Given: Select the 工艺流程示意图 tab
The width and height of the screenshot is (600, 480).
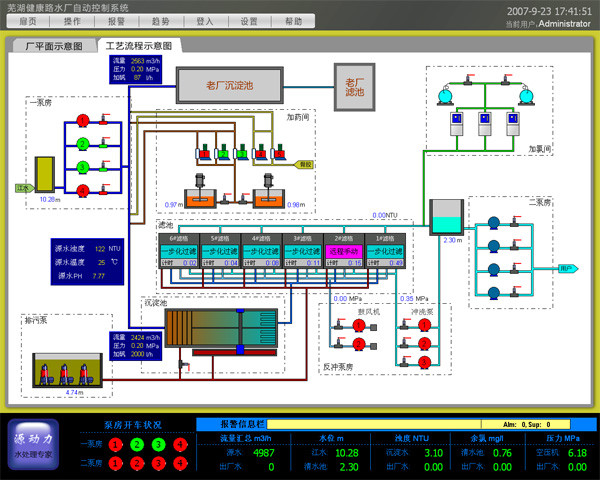Looking at the screenshot, I should tap(139, 46).
